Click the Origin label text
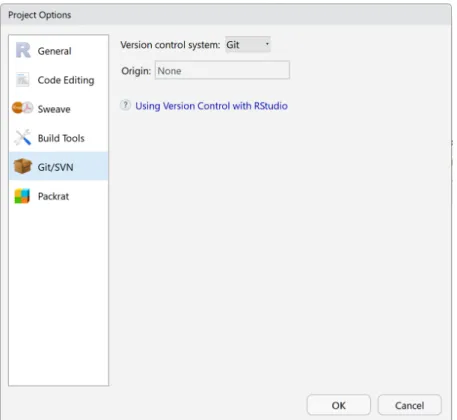Image resolution: width=457 pixels, height=420 pixels. point(136,71)
